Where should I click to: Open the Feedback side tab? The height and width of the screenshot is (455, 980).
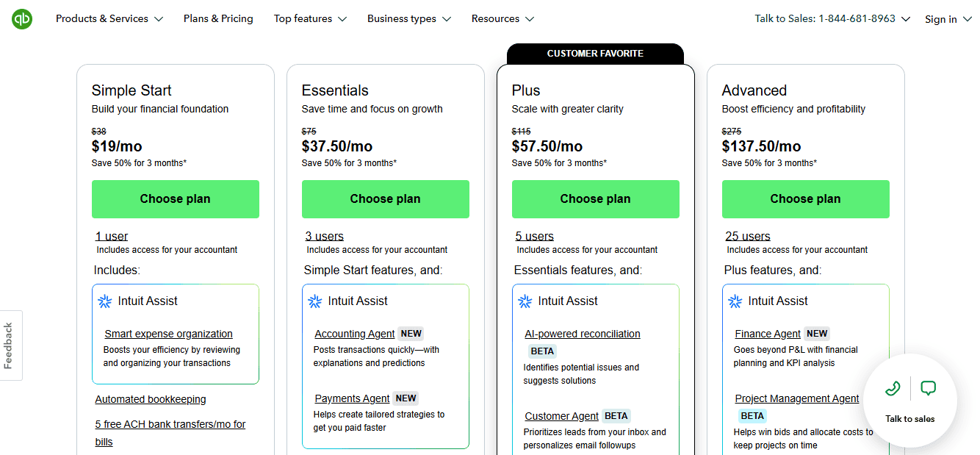[10, 345]
